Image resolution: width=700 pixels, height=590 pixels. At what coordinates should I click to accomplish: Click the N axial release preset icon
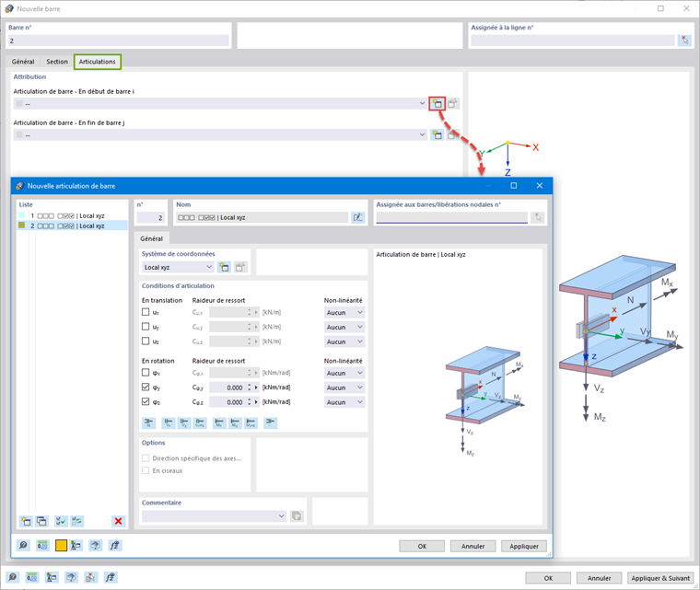pos(148,422)
